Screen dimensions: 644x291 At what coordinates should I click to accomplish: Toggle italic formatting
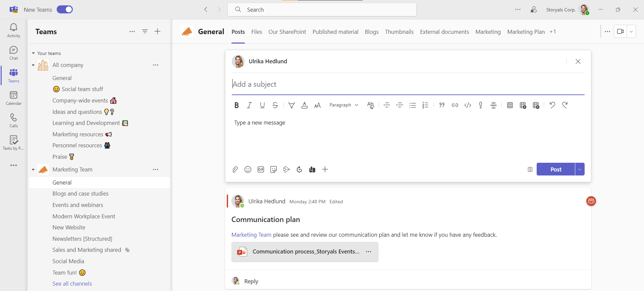click(249, 105)
